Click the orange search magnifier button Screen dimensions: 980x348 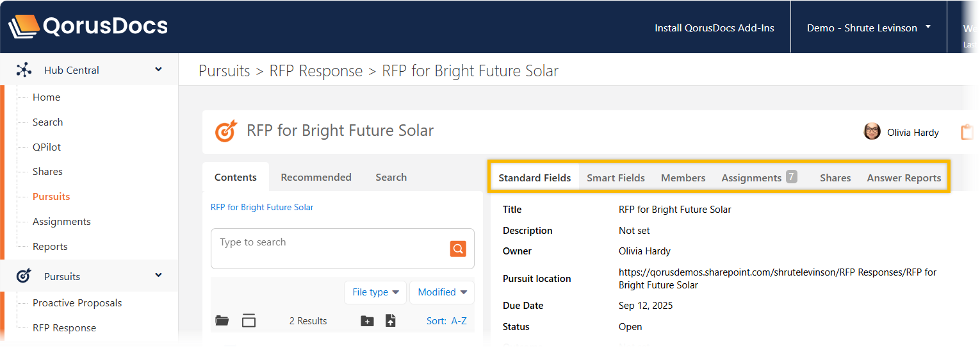tap(458, 249)
